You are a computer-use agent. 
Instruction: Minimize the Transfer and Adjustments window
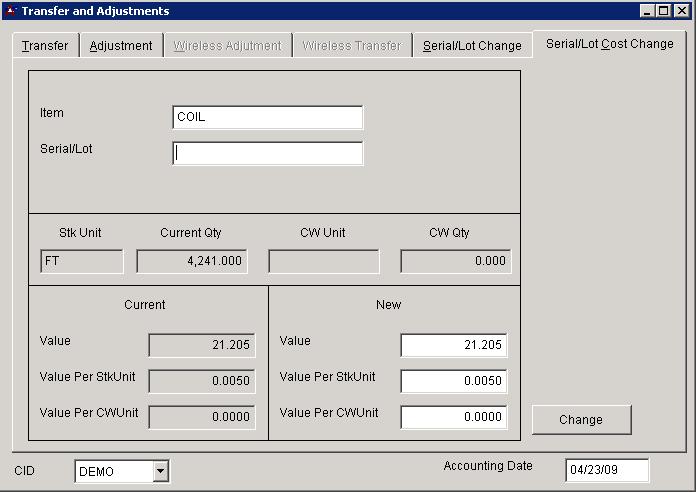tap(647, 11)
